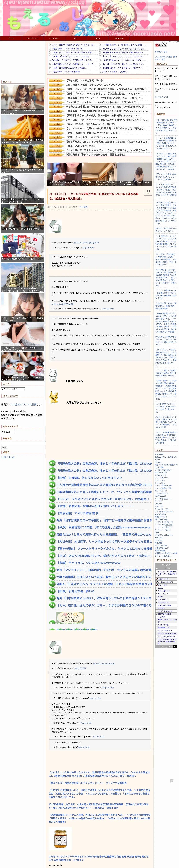Open the pic.twitter.com/ZqWeQu6fYe tweet link
Image resolution: width=179 pixels, height=868 pixels.
pos(86,242)
